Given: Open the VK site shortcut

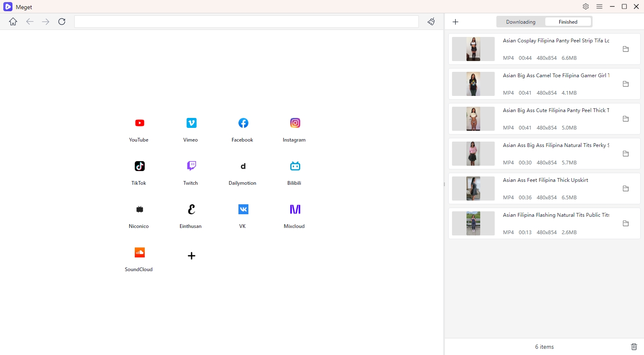Looking at the screenshot, I should pos(243,210).
